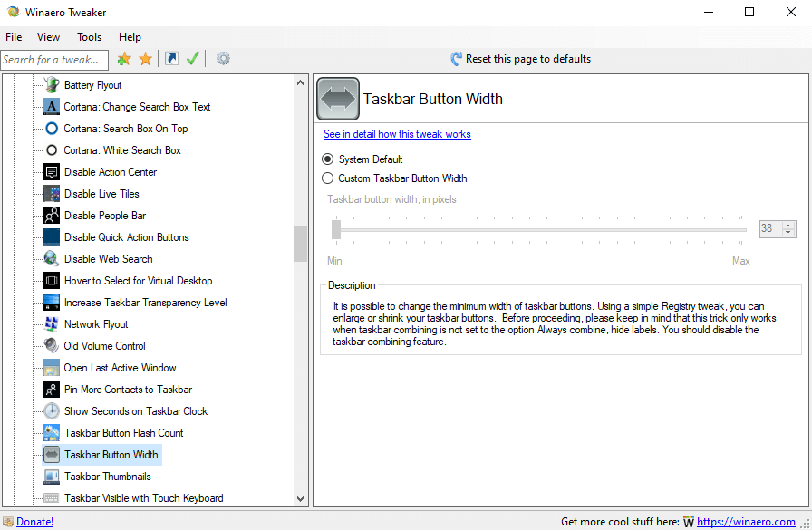Image resolution: width=812 pixels, height=530 pixels.
Task: Select 'Disable Action Center' text in tree
Action: click(x=111, y=172)
